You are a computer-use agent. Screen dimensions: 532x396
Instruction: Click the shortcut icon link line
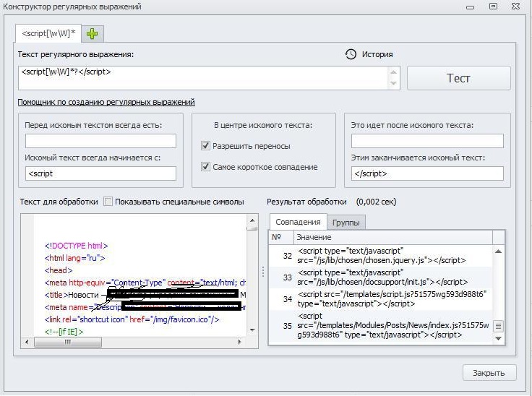(132, 319)
